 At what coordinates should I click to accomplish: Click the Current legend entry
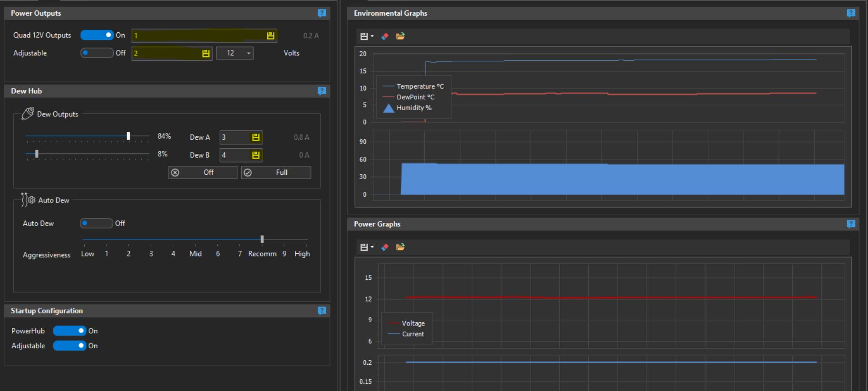click(x=406, y=334)
